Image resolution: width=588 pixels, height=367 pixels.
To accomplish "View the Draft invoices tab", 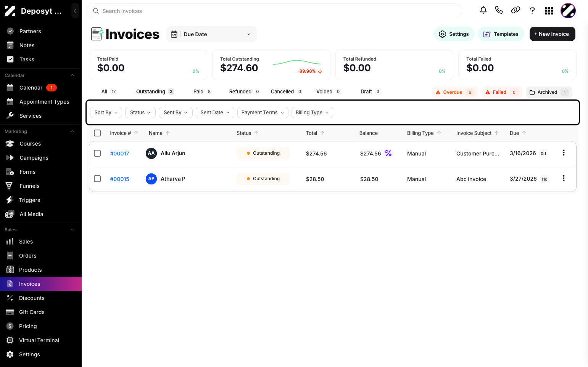I will pos(371,91).
